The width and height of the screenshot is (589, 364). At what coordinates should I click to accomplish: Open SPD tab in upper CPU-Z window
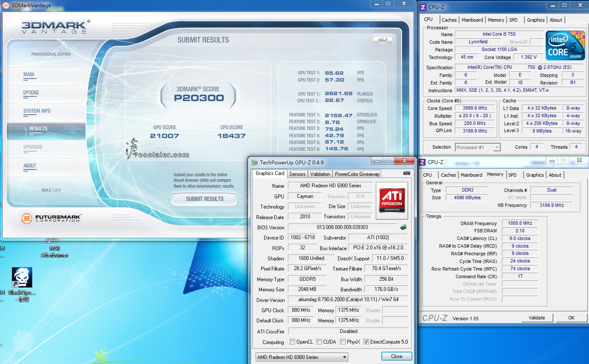[513, 20]
